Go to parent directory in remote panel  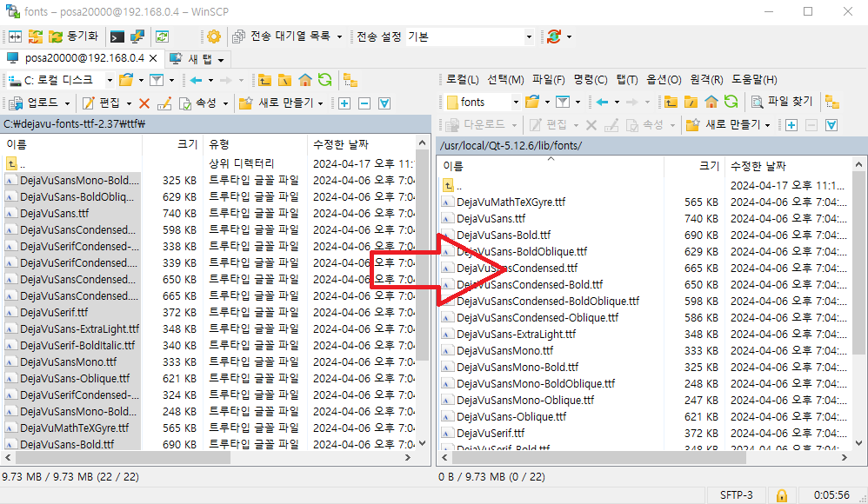click(671, 102)
